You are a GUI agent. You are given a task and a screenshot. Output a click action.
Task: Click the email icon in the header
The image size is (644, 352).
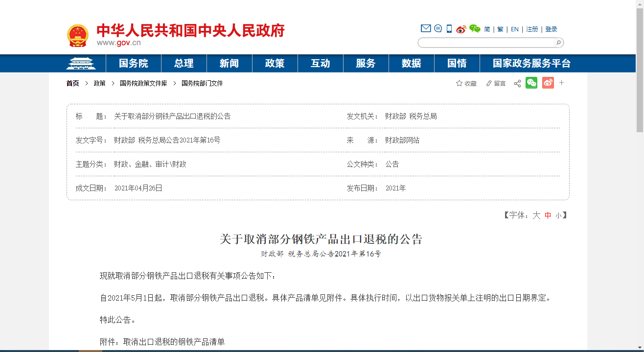[426, 28]
